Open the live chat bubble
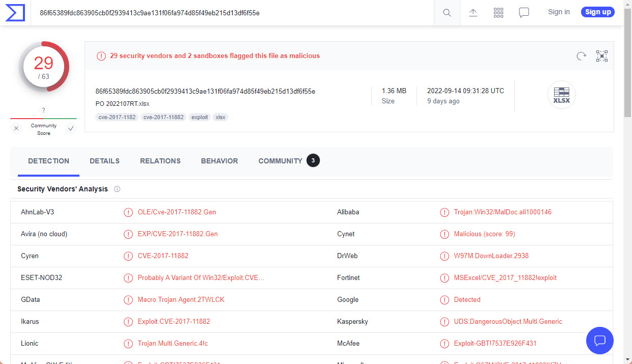 (x=599, y=340)
